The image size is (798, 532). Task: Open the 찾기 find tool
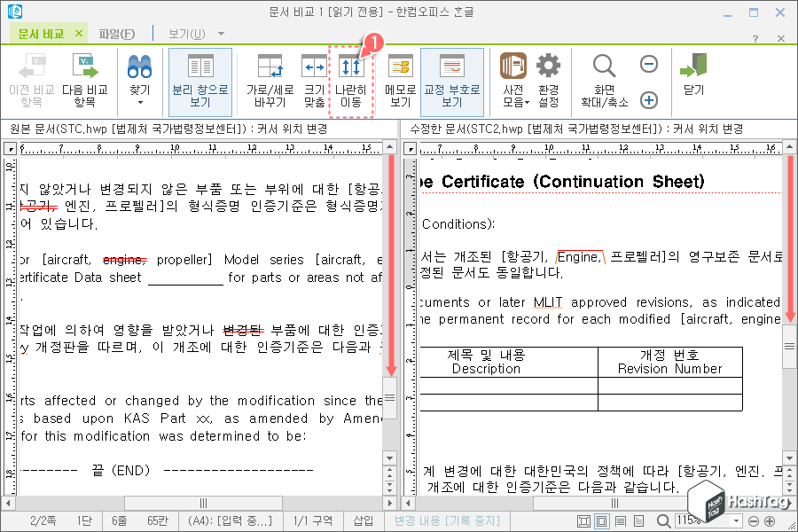click(139, 73)
